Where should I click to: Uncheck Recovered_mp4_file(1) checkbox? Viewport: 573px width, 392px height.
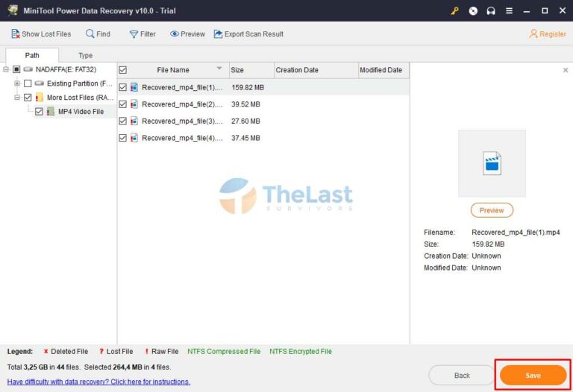click(123, 87)
